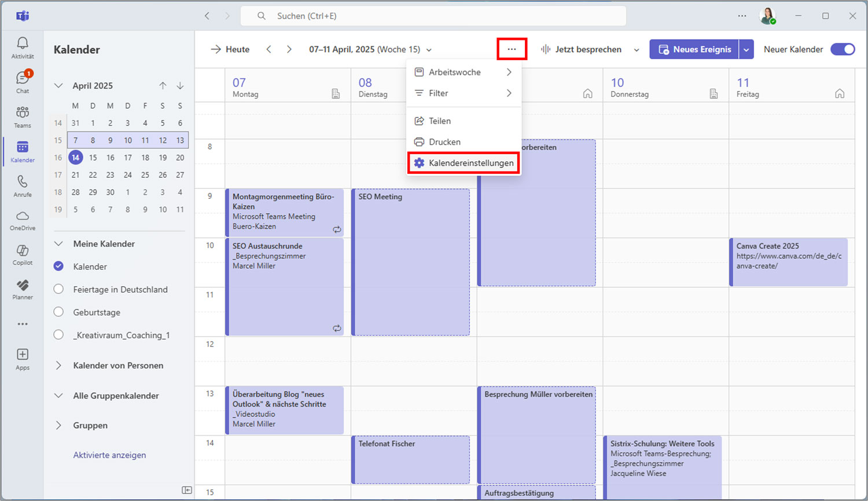Enable the Feiertage in Deutschland calendar

58,289
